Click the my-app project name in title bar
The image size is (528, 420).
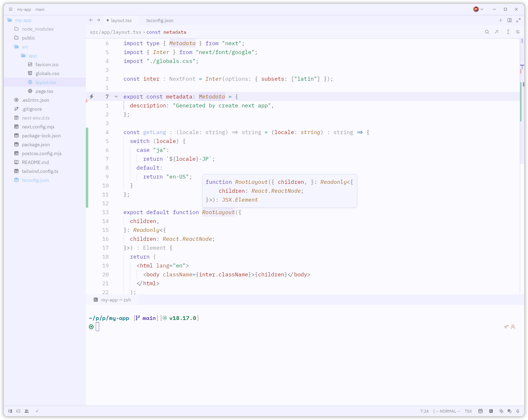(x=24, y=9)
